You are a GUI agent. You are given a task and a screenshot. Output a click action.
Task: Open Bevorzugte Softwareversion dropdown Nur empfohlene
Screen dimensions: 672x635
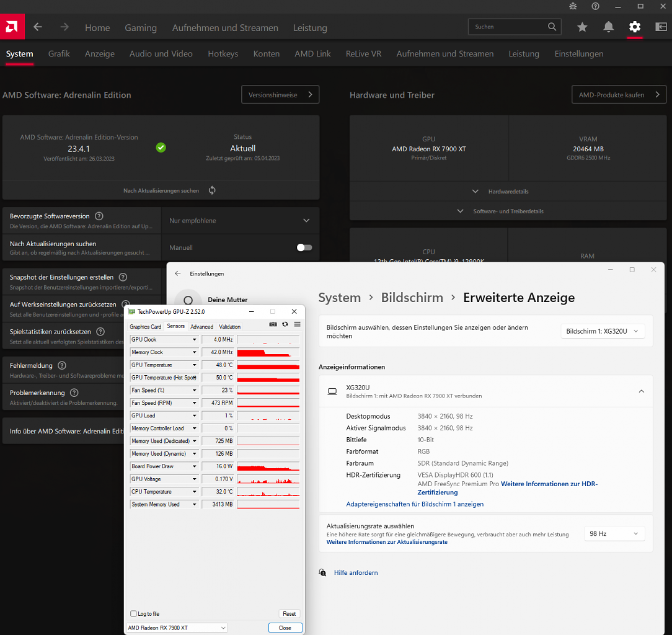click(x=240, y=220)
